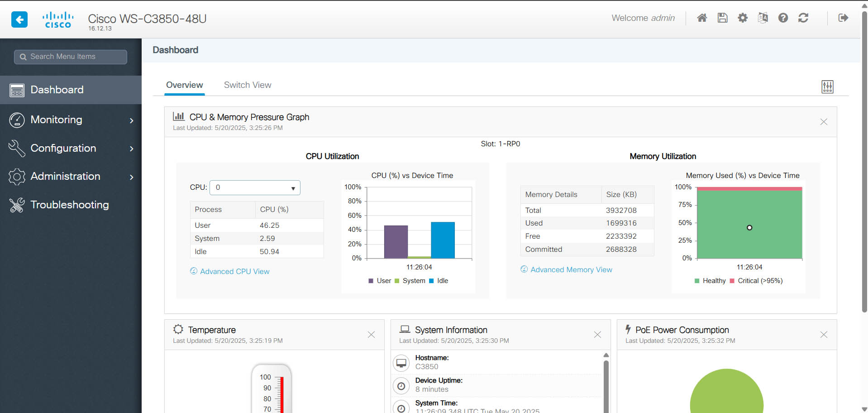Switch to the Overview tab
Image resolution: width=868 pixels, height=413 pixels.
point(184,85)
